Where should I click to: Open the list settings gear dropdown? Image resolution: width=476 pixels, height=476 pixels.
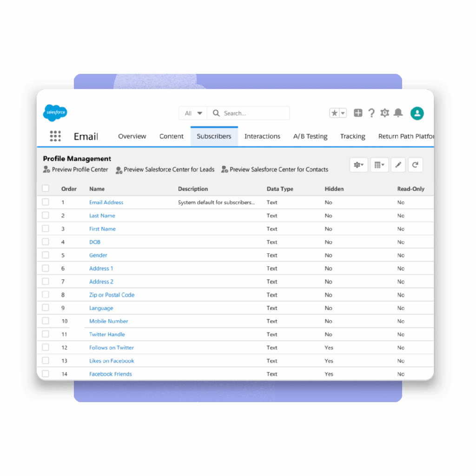click(359, 165)
